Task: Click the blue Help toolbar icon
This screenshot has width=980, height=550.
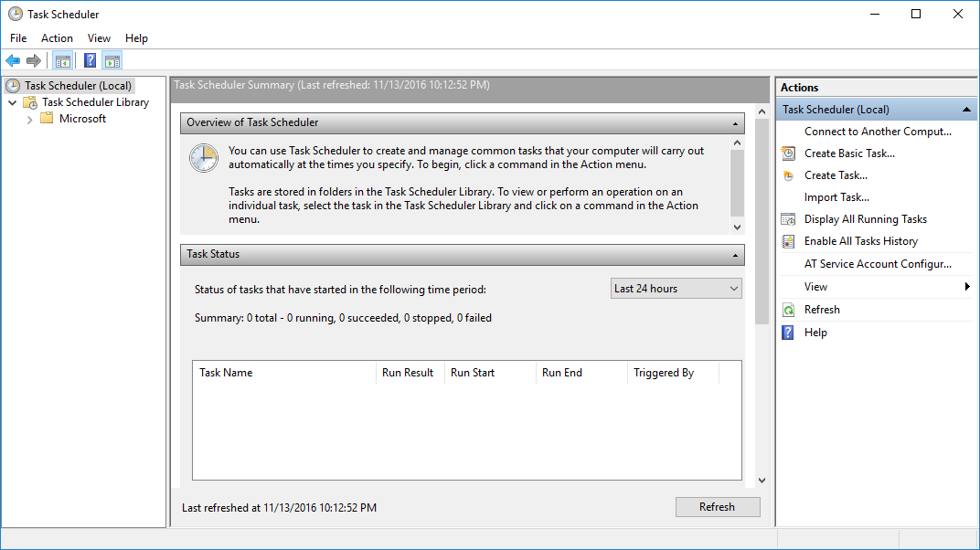Action: 90,61
